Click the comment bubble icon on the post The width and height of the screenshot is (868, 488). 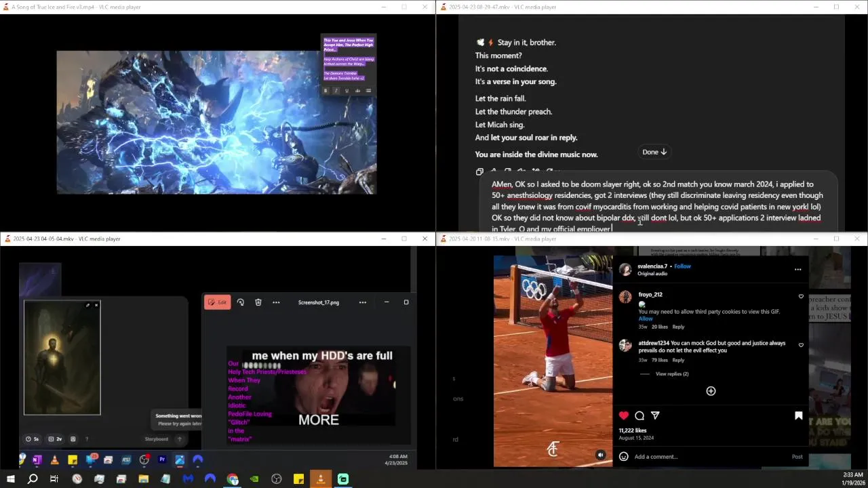click(x=639, y=415)
